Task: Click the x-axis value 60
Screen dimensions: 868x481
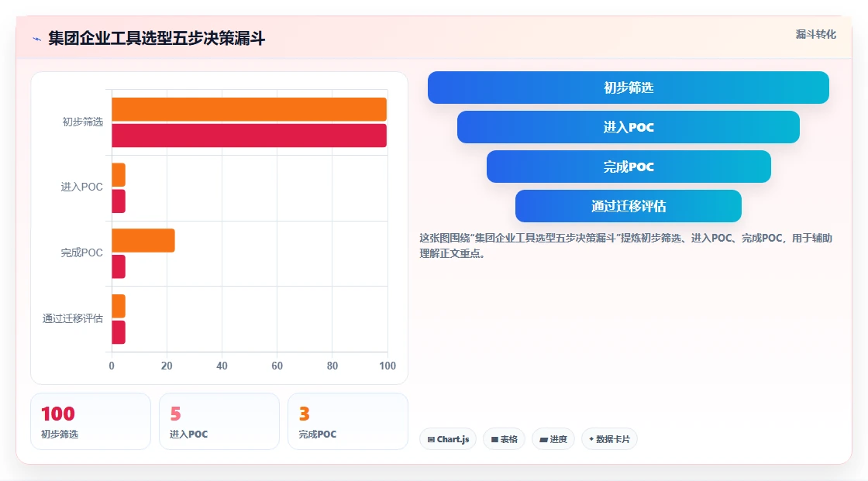Action: coord(277,366)
